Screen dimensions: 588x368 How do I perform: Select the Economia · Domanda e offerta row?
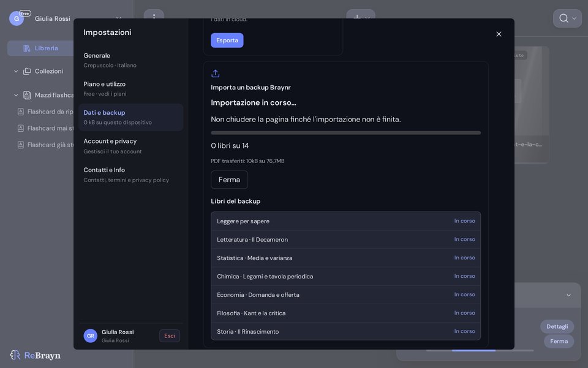tap(345, 295)
